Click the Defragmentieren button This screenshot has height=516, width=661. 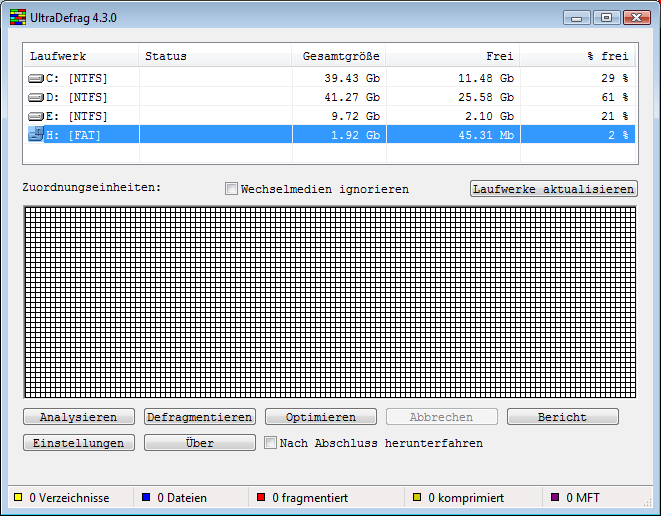[200, 417]
